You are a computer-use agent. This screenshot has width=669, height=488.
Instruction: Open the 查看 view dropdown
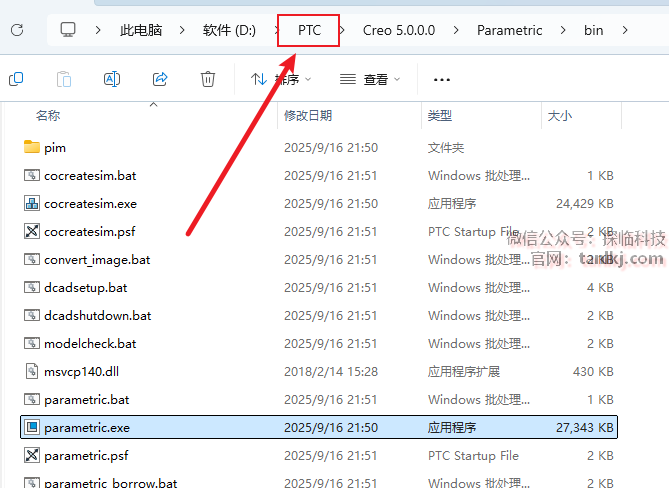(370, 79)
